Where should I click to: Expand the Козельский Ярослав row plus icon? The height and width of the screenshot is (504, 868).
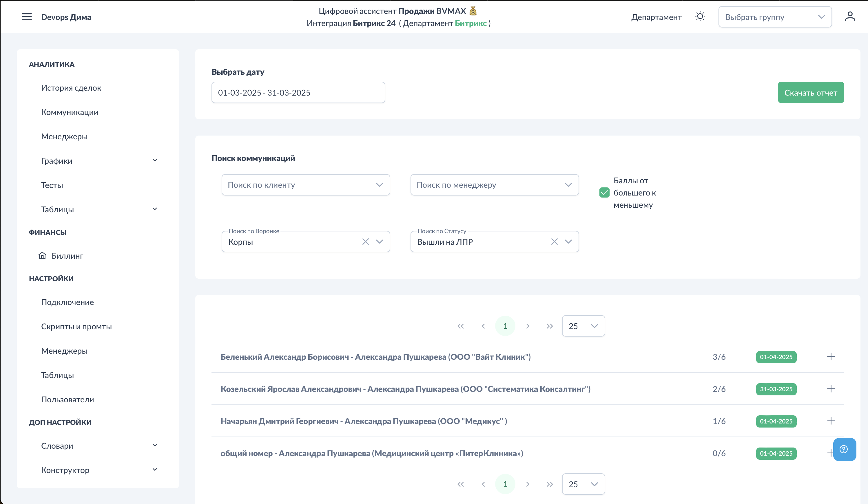[x=831, y=389]
